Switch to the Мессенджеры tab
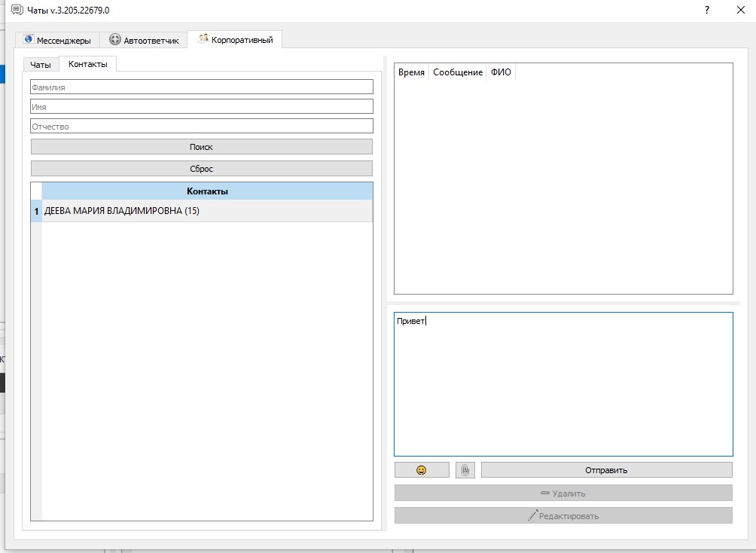Image resolution: width=756 pixels, height=553 pixels. (x=57, y=40)
